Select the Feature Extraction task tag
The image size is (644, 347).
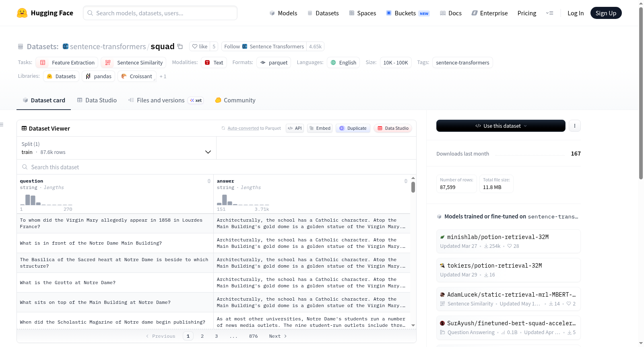coord(67,62)
